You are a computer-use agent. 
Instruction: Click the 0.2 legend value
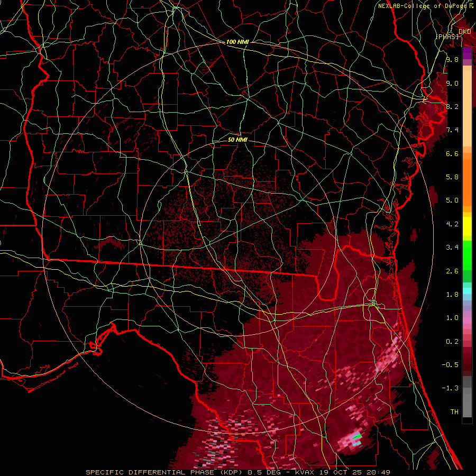(452, 342)
